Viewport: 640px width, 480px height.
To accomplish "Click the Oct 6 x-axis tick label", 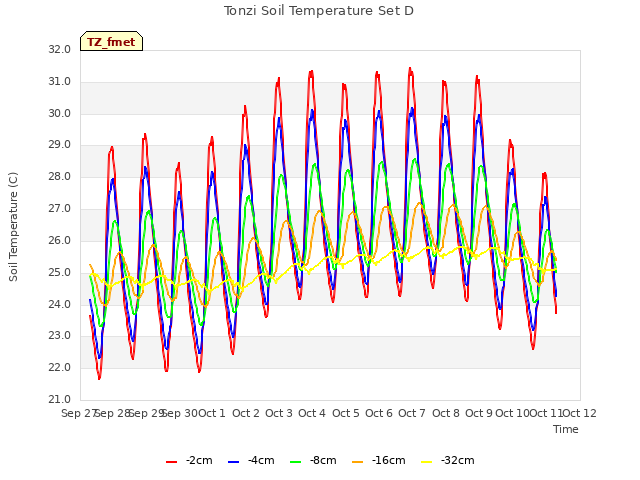I will click(379, 413).
